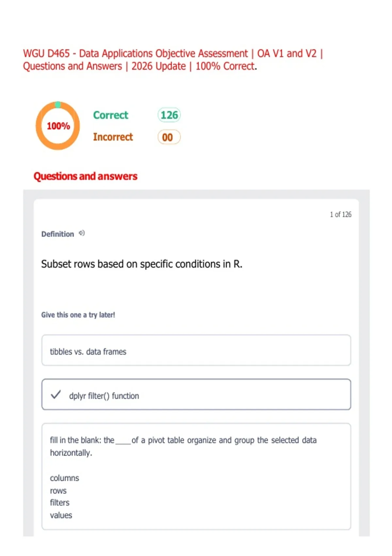Image resolution: width=392 pixels, height=556 pixels.
Task: Click the 'Incorrect' label
Action: tap(113, 137)
